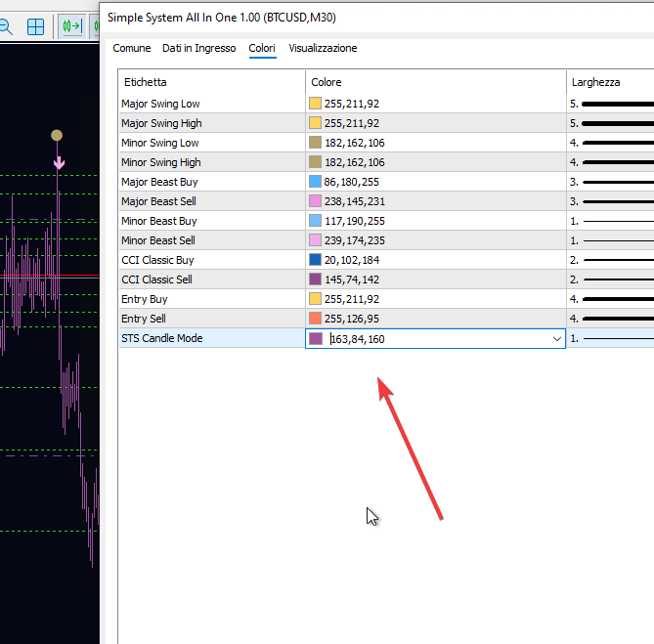Image resolution: width=654 pixels, height=644 pixels.
Task: Click the Etichetta column header
Action: [x=145, y=82]
